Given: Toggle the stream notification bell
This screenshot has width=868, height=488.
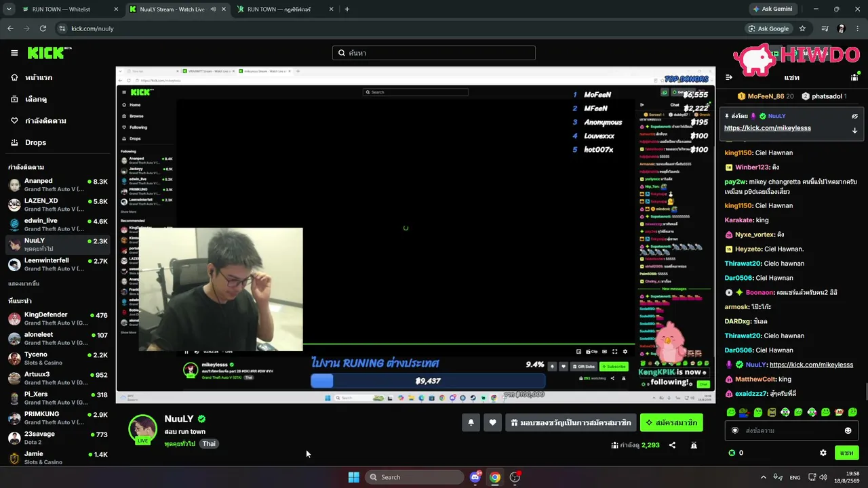Looking at the screenshot, I should click(471, 422).
